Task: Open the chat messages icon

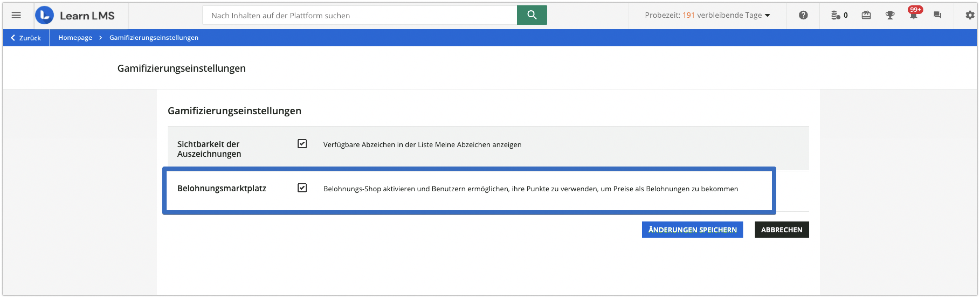Action: point(937,15)
